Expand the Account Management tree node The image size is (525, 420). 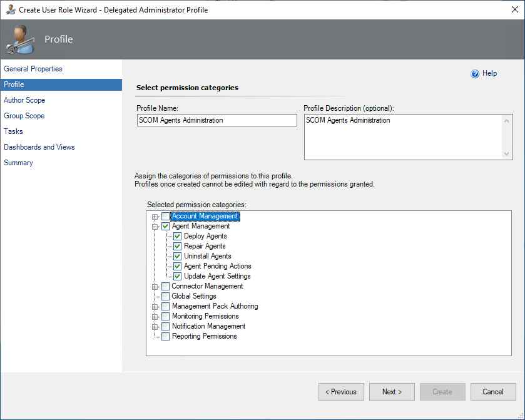(x=155, y=217)
